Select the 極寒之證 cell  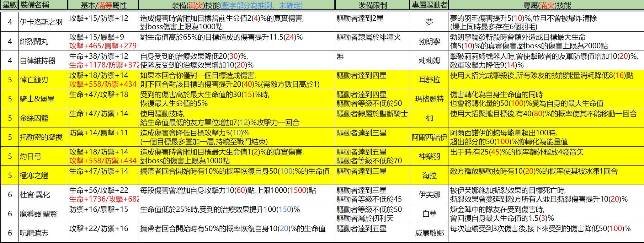[43, 175]
